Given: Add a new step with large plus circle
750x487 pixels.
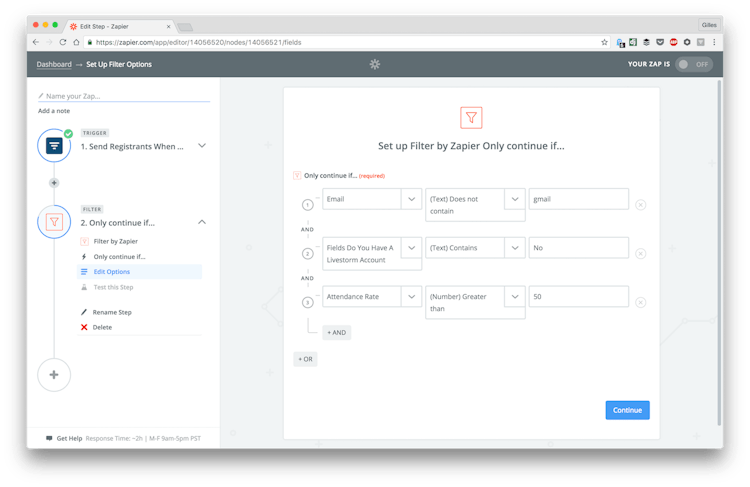Looking at the screenshot, I should tap(54, 375).
